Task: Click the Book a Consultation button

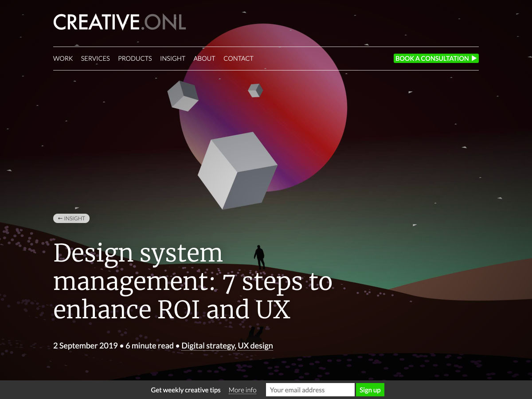Action: (x=436, y=58)
